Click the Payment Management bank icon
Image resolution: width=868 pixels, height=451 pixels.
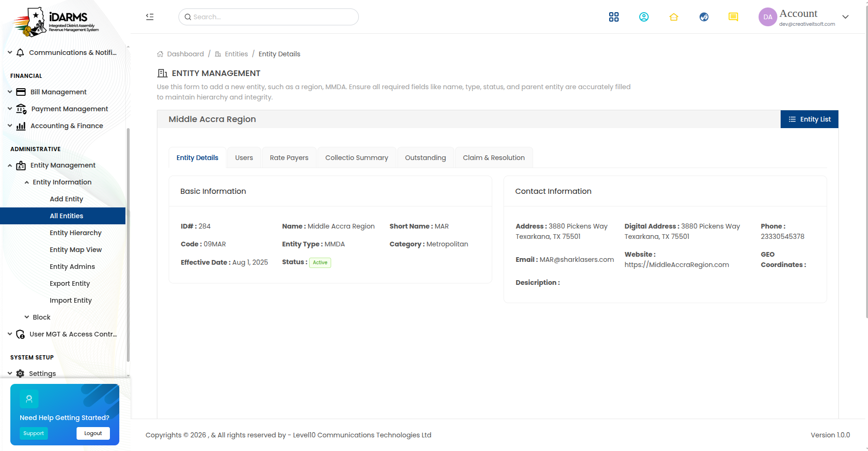click(21, 109)
